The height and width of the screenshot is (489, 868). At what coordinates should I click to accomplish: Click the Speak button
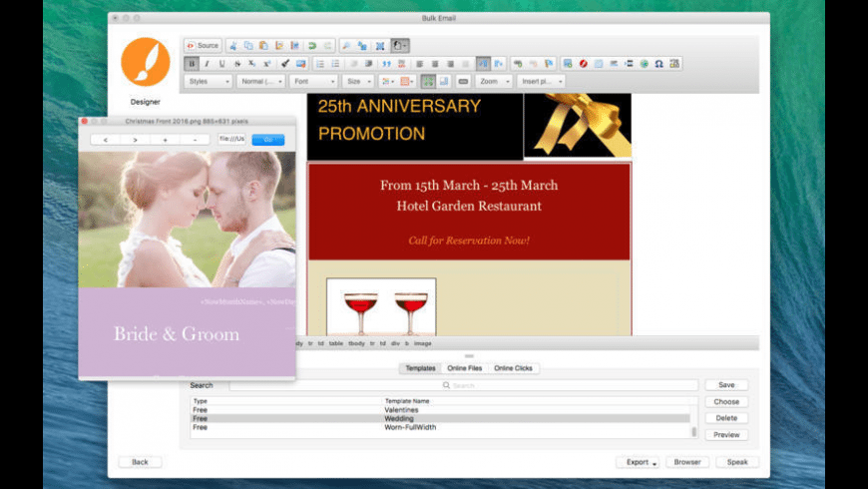pos(737,462)
